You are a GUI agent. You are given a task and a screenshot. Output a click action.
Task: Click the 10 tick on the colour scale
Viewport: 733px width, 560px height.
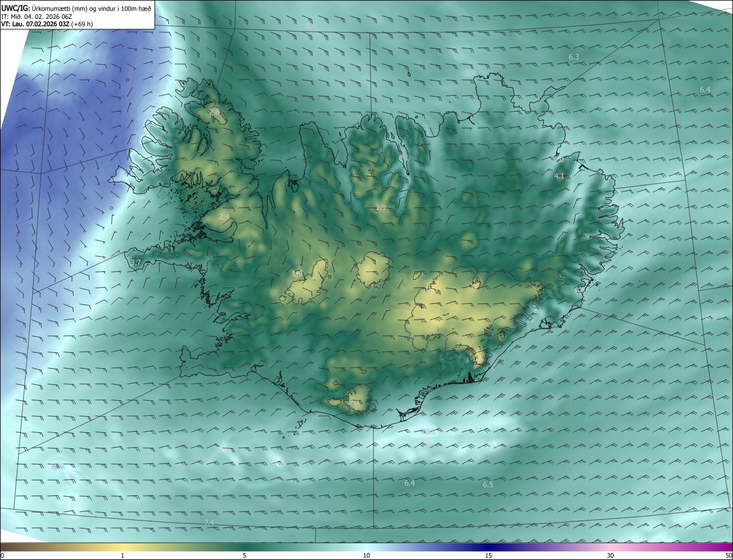tap(366, 556)
